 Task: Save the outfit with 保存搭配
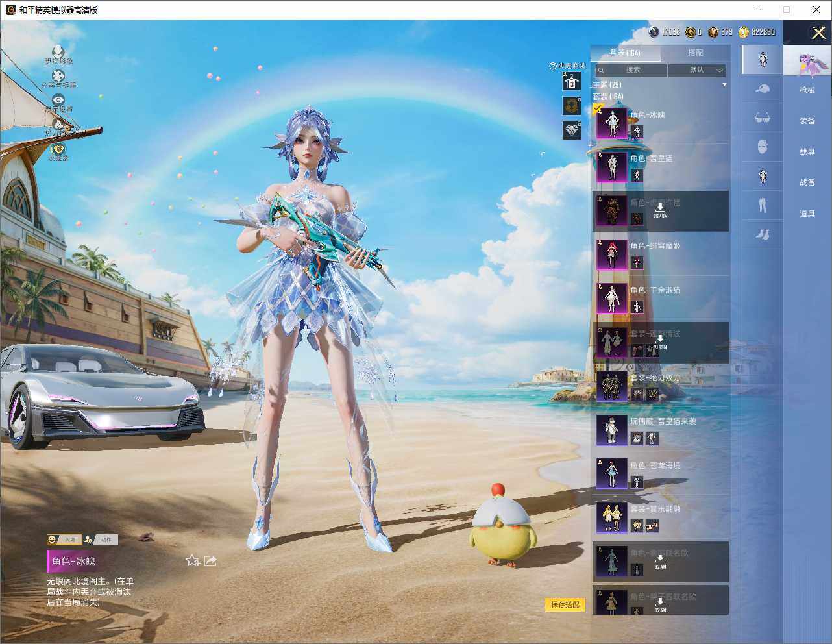(x=565, y=604)
